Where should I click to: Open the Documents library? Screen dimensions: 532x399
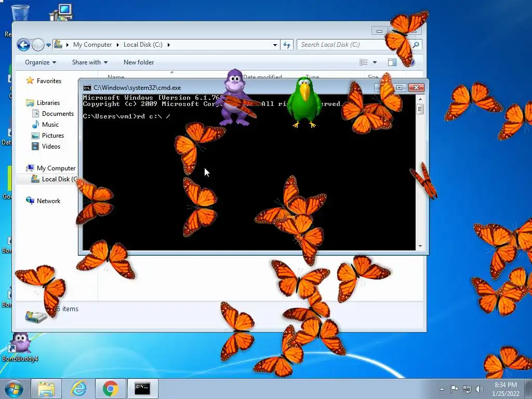58,114
